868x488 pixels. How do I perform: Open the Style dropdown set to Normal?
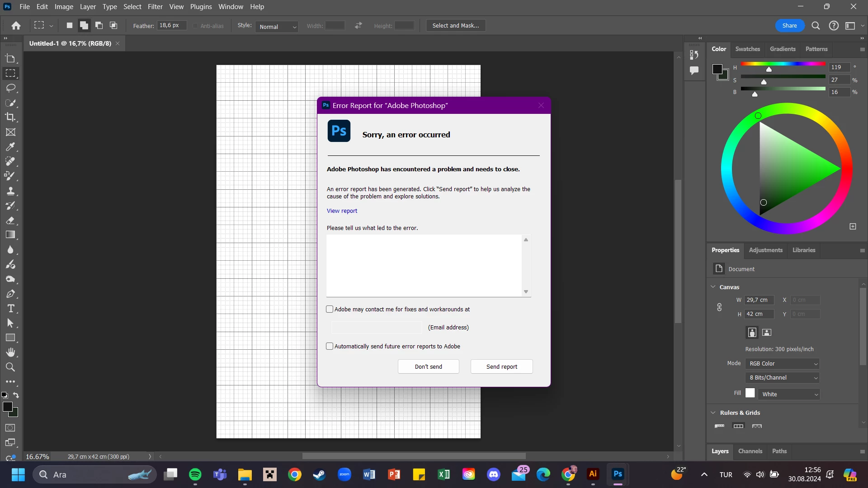point(277,27)
